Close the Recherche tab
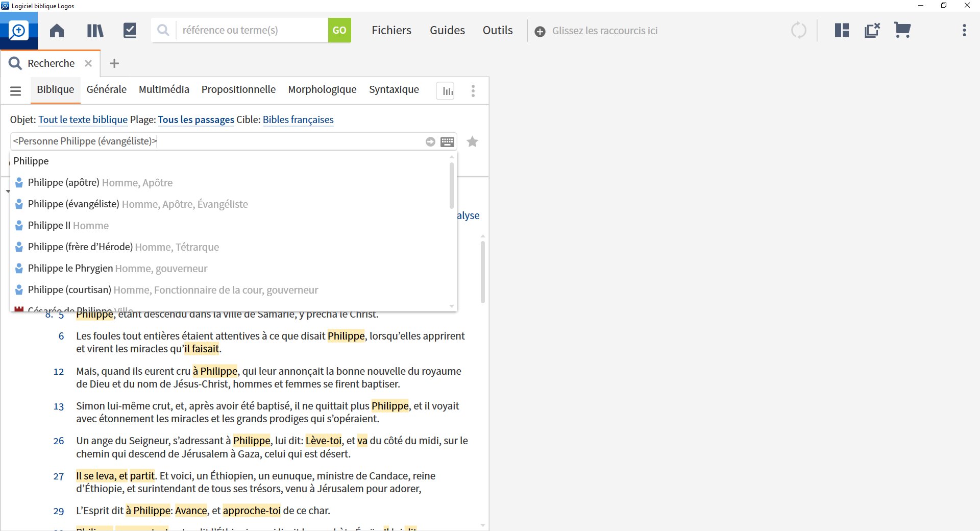 tap(88, 63)
